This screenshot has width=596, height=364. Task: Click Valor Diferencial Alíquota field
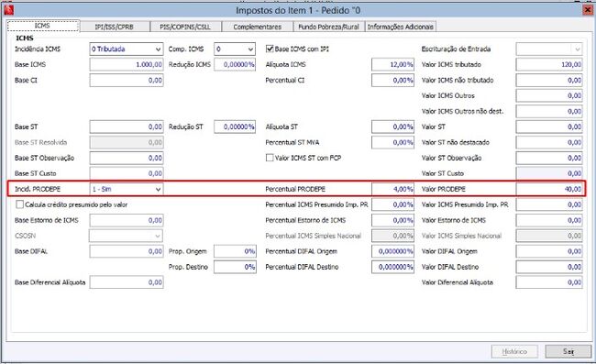point(549,282)
